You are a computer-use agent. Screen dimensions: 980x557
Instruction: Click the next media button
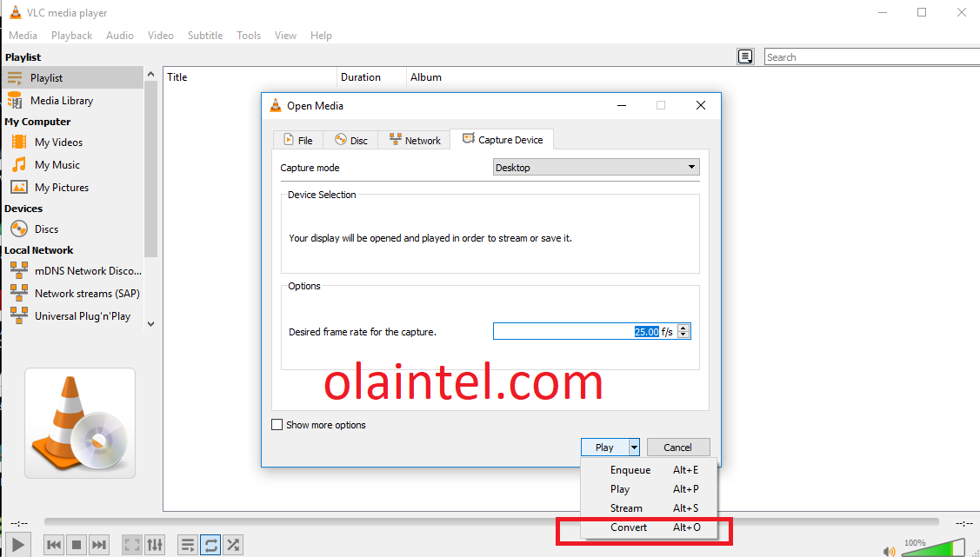pyautogui.click(x=99, y=545)
